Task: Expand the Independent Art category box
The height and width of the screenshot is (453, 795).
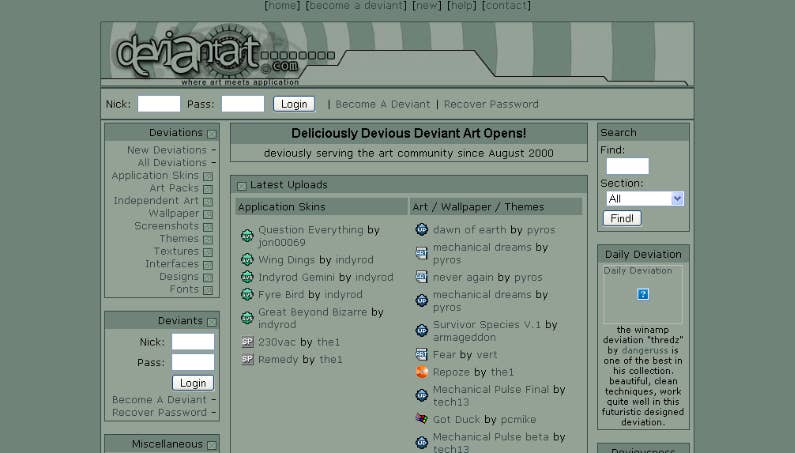Action: [x=208, y=202]
